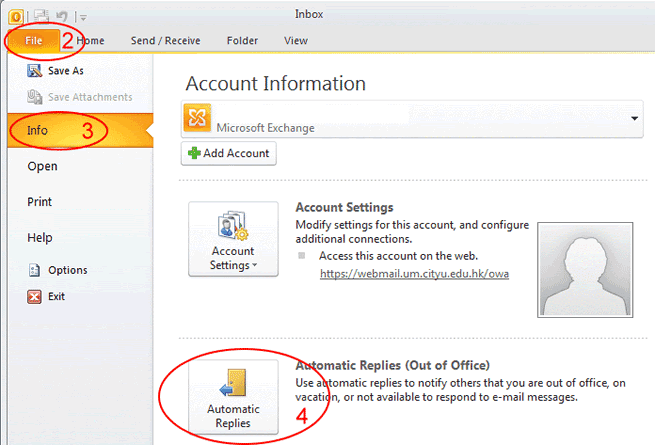The image size is (655, 445).
Task: Open Help from the backstage menu
Action: [40, 238]
